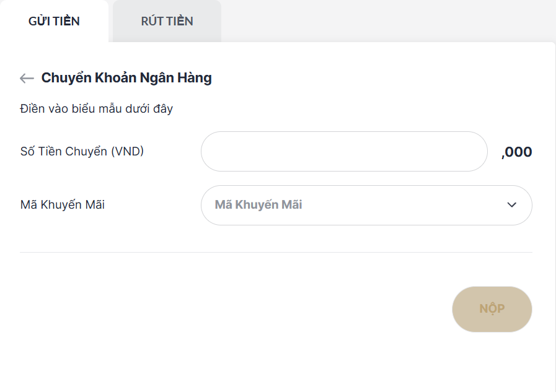The image size is (556, 392).
Task: Click inside the transfer amount input box
Action: click(x=343, y=151)
